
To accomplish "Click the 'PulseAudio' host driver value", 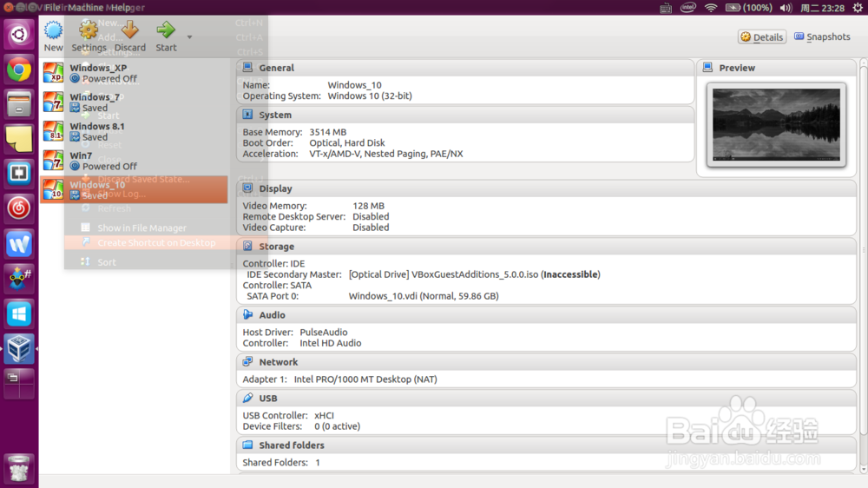I will pos(324,333).
